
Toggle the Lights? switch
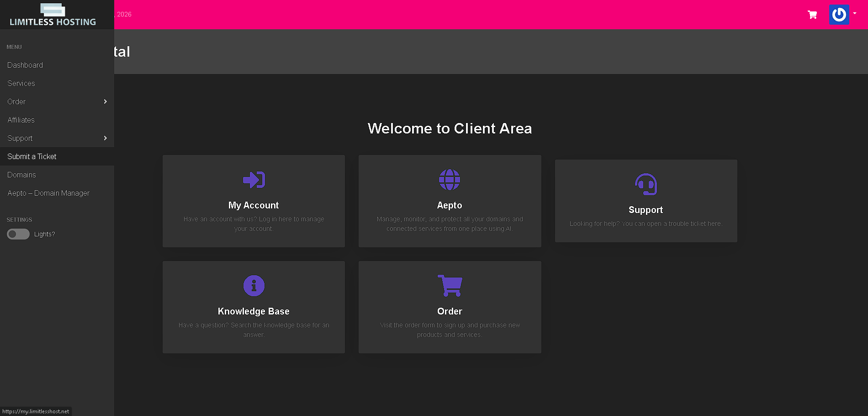(18, 234)
